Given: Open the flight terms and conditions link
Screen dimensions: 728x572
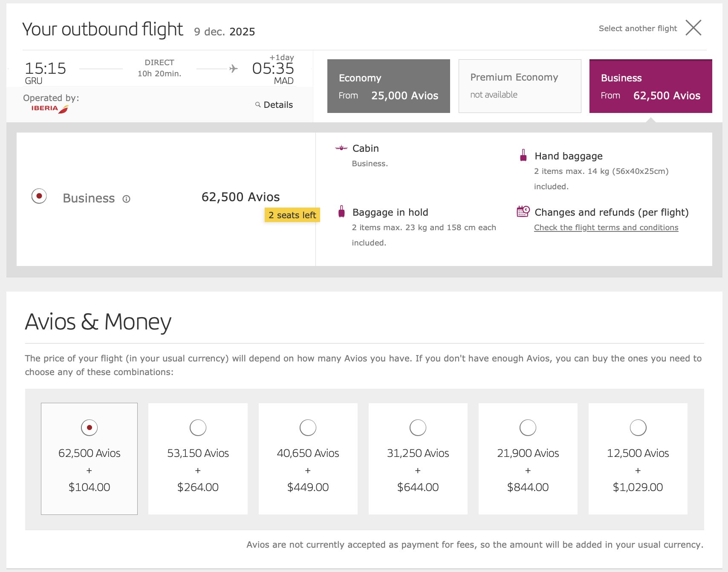Looking at the screenshot, I should (x=606, y=228).
